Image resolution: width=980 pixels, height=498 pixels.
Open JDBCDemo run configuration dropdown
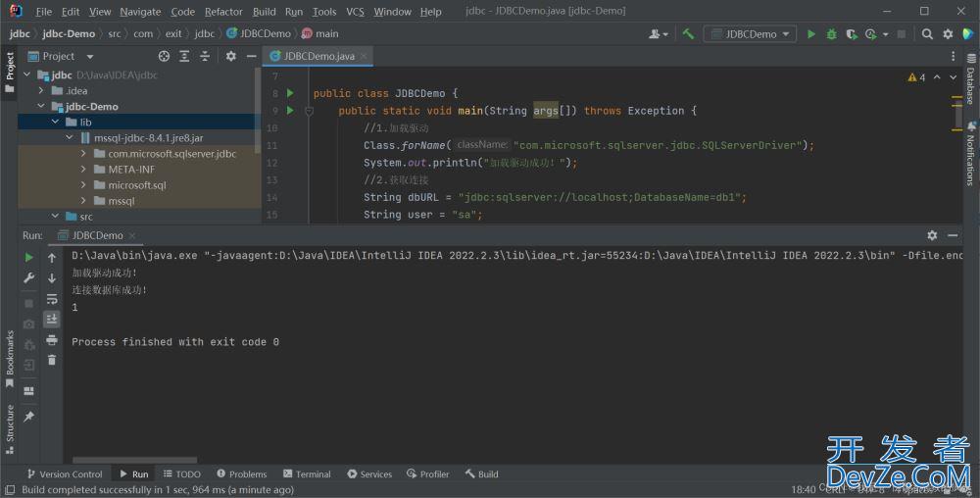[x=750, y=34]
